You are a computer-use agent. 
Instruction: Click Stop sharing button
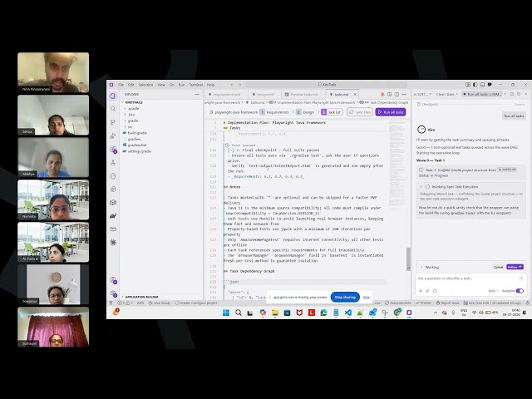(x=345, y=298)
